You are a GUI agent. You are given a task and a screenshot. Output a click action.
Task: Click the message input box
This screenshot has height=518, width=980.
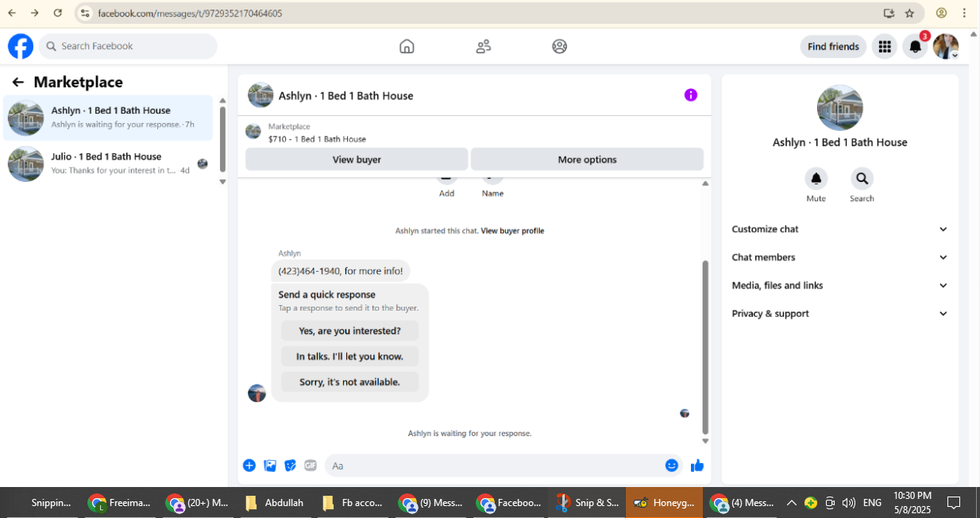[504, 466]
